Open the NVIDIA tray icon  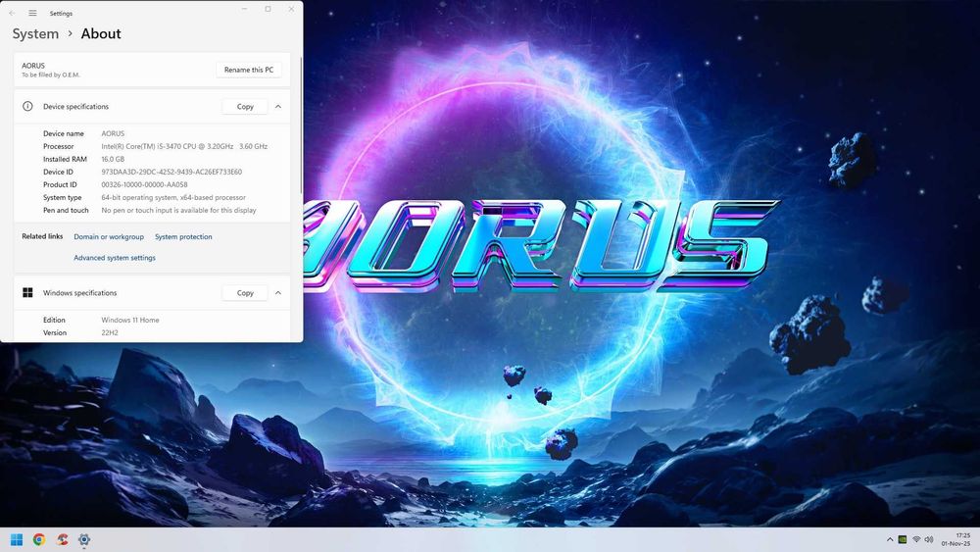coord(903,539)
